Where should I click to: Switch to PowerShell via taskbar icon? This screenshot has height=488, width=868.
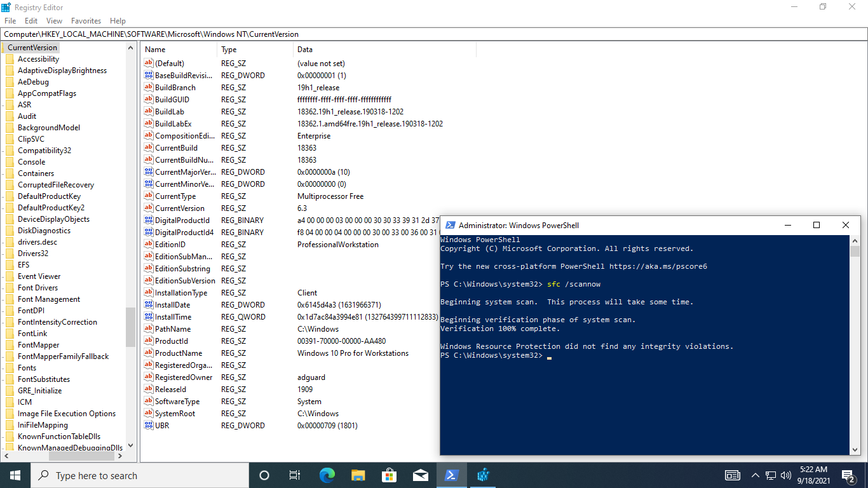point(452,475)
